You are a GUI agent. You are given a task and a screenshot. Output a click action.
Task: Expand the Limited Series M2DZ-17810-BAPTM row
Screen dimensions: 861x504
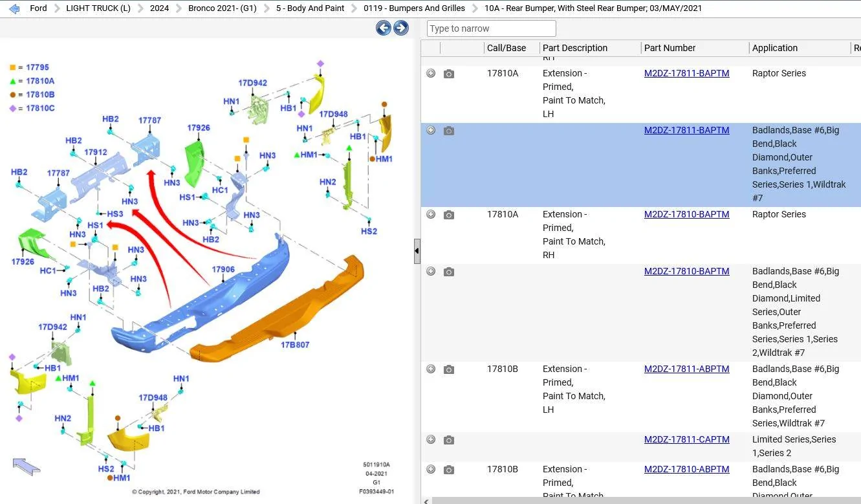(431, 271)
